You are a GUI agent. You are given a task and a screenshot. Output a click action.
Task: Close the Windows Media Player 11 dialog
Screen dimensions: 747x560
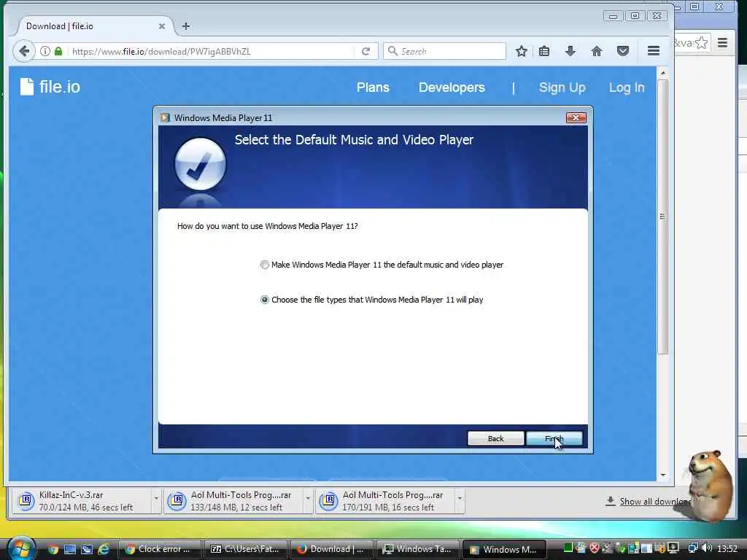click(576, 117)
